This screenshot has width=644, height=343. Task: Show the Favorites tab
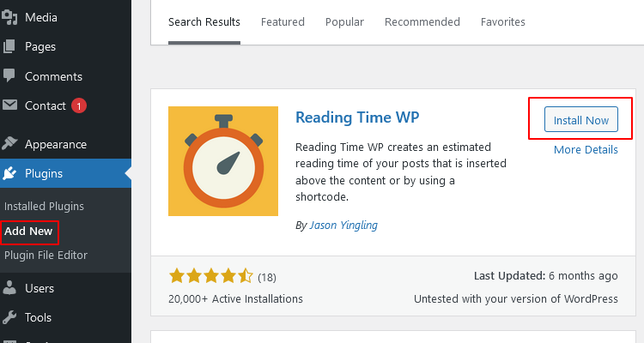(503, 21)
